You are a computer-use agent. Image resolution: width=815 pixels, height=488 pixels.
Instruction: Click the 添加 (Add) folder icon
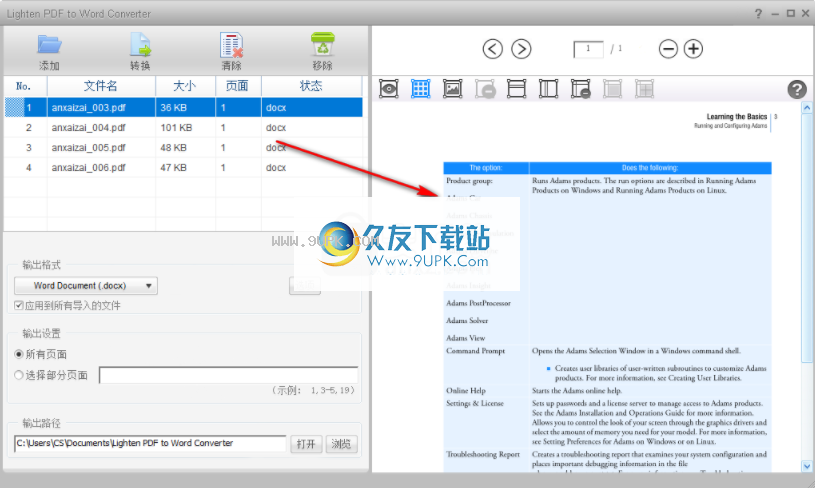click(x=49, y=45)
